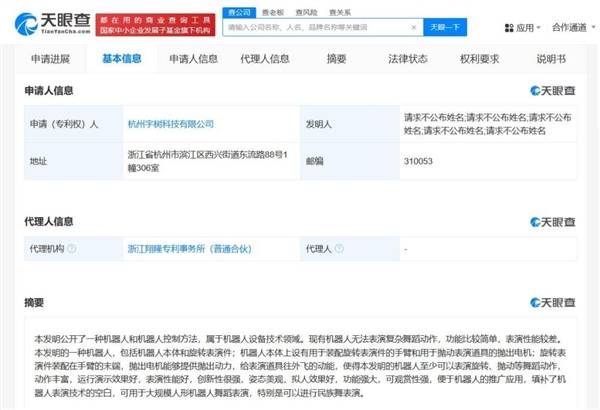600x410 pixels.
Task: Open the 权利要求 tab
Action: (x=479, y=59)
